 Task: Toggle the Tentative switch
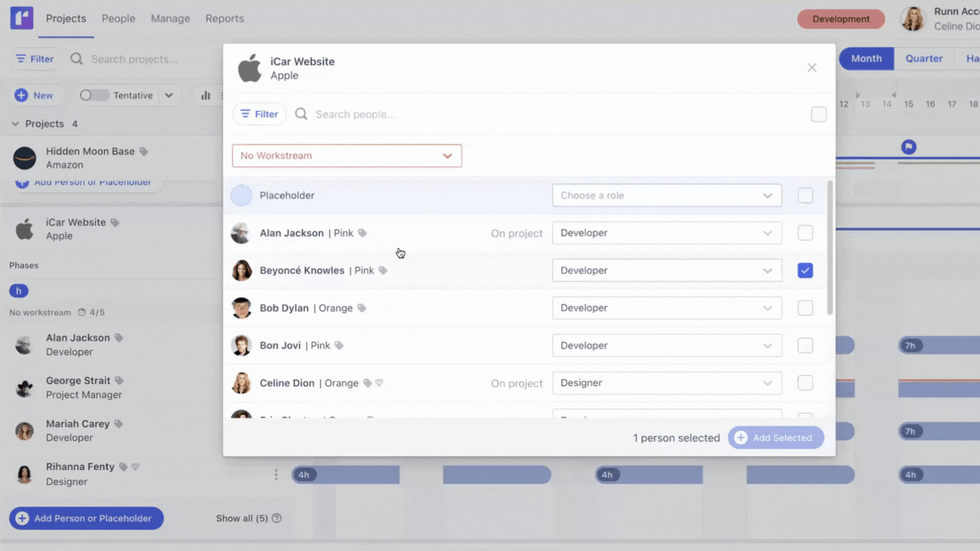tap(94, 95)
